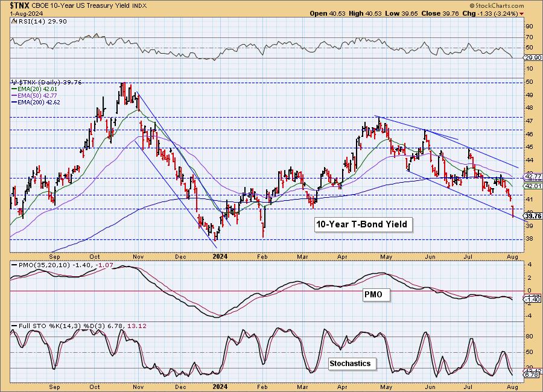This screenshot has height=392, width=543.
Task: Click the 4 level on the PMO axis
Action: pyautogui.click(x=530, y=265)
